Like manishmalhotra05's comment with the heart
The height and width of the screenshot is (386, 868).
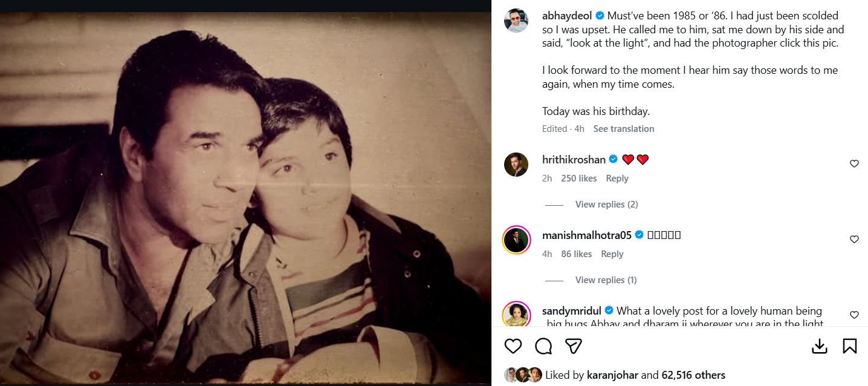854,239
